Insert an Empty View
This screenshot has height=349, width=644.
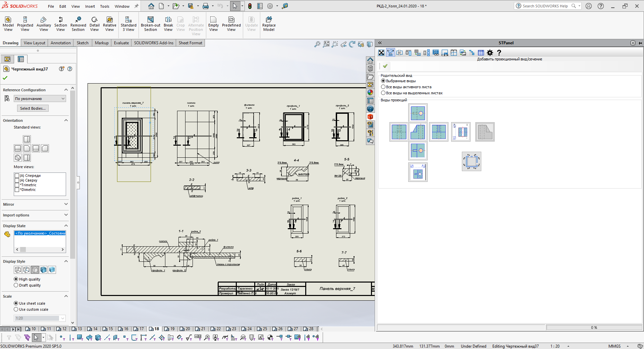213,24
